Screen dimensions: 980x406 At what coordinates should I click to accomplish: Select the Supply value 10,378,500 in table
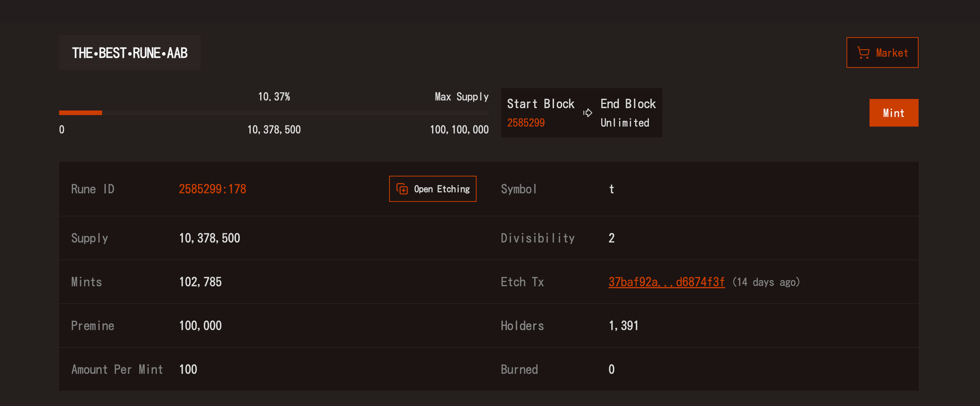(x=210, y=238)
